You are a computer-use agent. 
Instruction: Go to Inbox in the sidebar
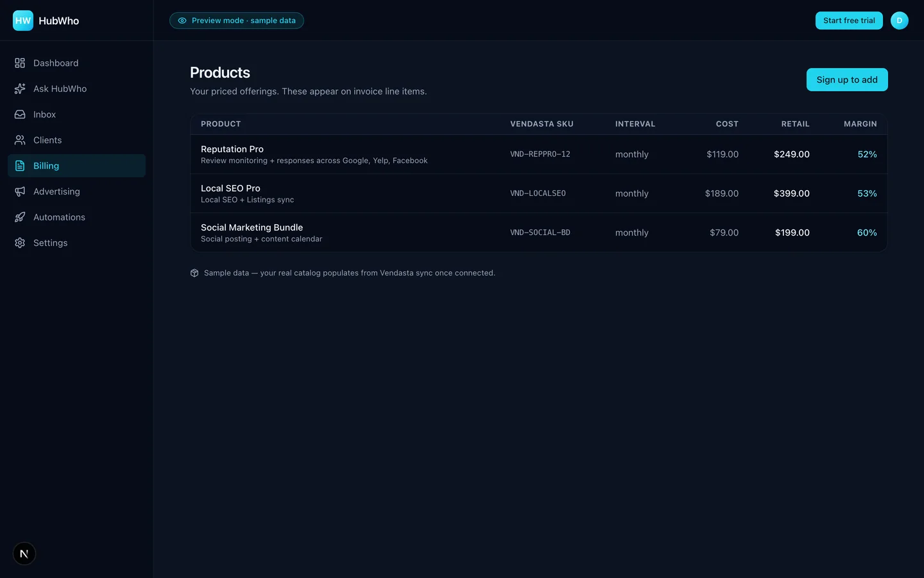(77, 114)
